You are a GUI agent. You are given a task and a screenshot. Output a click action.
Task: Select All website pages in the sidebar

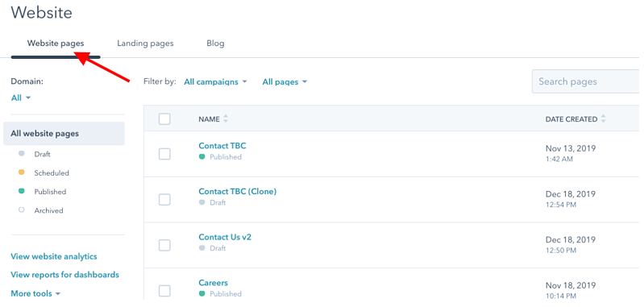[64, 134]
